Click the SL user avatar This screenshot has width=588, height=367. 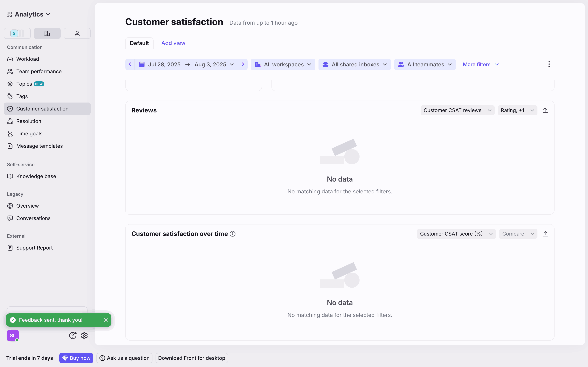13,336
